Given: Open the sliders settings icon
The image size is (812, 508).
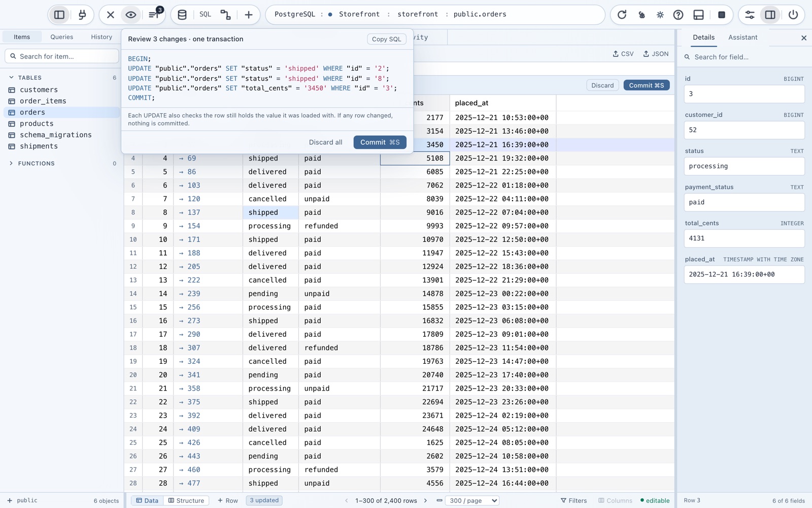Looking at the screenshot, I should coord(750,15).
